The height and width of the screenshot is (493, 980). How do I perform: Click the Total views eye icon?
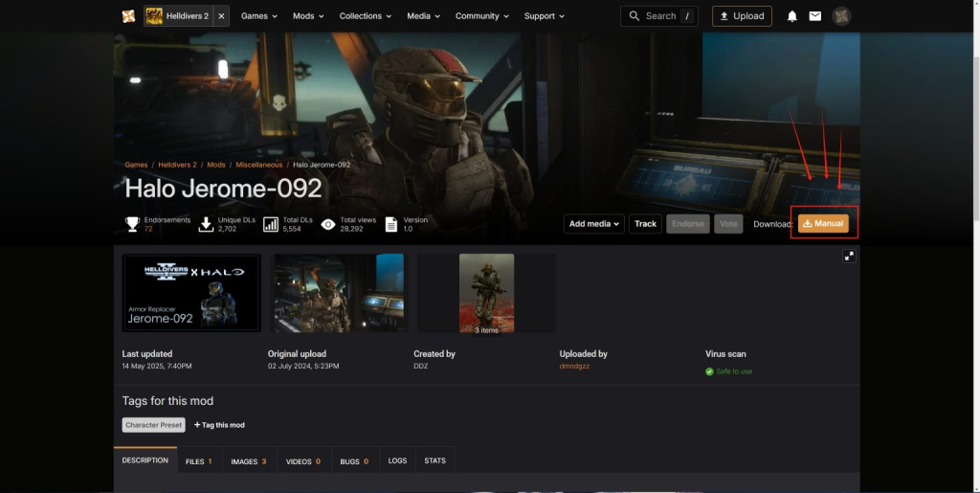point(328,224)
